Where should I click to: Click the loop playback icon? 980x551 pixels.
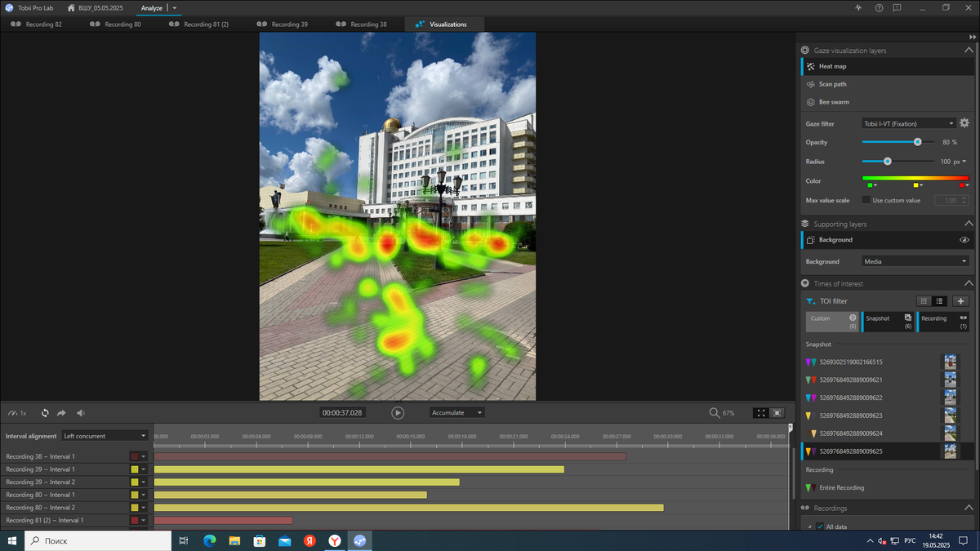(45, 413)
